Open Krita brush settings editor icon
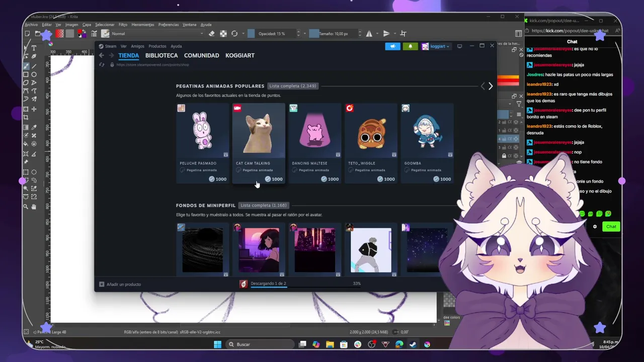 pos(94,34)
